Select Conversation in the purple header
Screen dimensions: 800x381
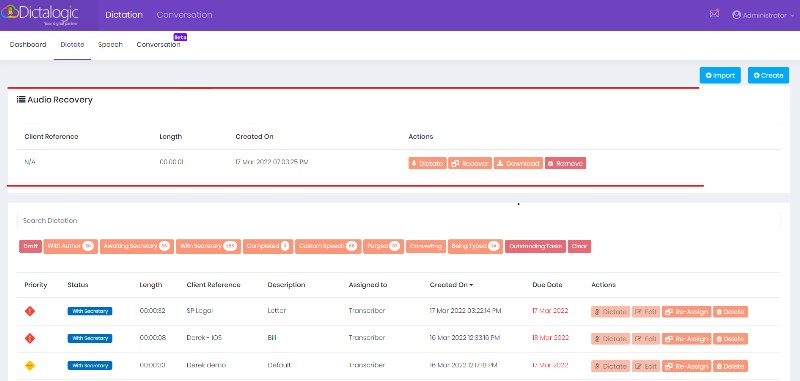click(184, 15)
